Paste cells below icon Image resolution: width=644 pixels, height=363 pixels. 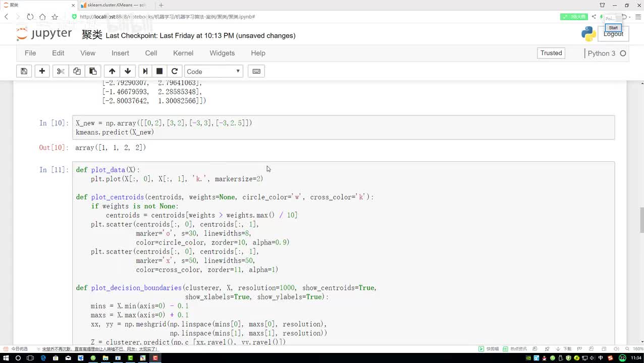(93, 71)
